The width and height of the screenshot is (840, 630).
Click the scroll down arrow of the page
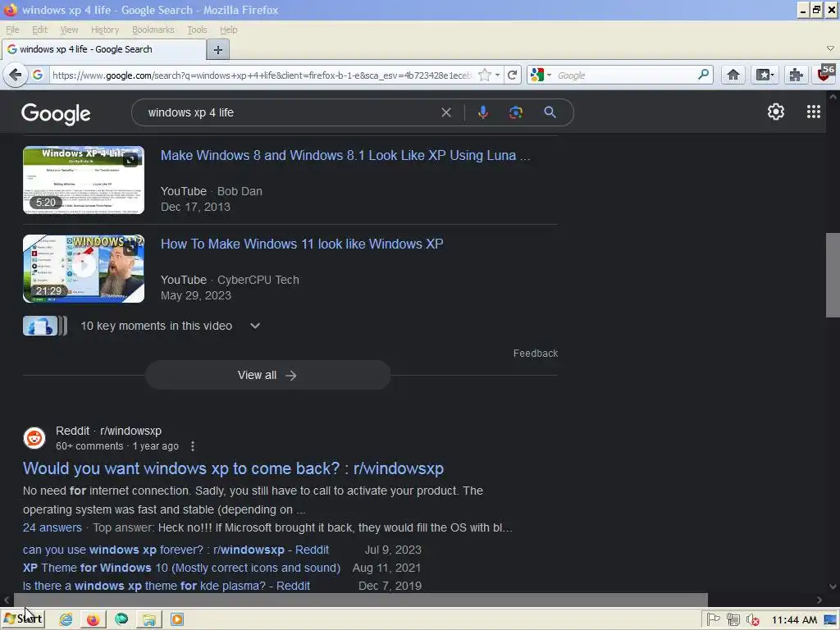click(x=833, y=587)
